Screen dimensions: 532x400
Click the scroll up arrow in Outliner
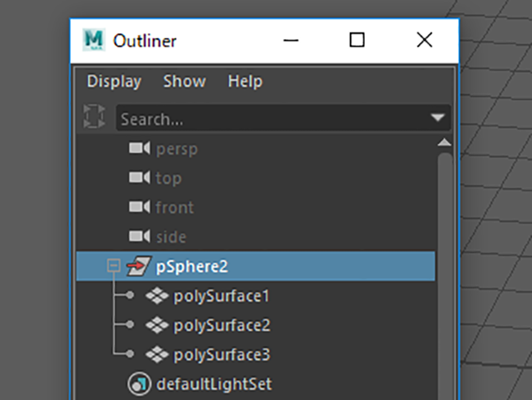(445, 142)
